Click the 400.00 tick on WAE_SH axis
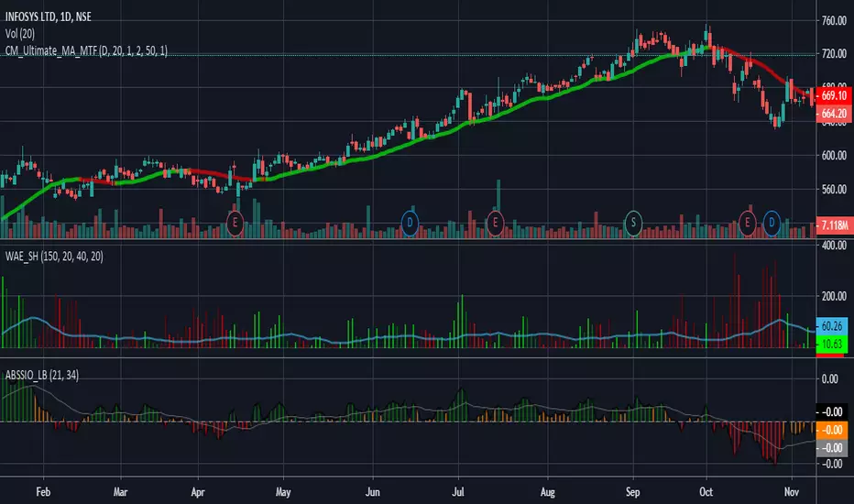The height and width of the screenshot is (504, 854). (x=834, y=246)
